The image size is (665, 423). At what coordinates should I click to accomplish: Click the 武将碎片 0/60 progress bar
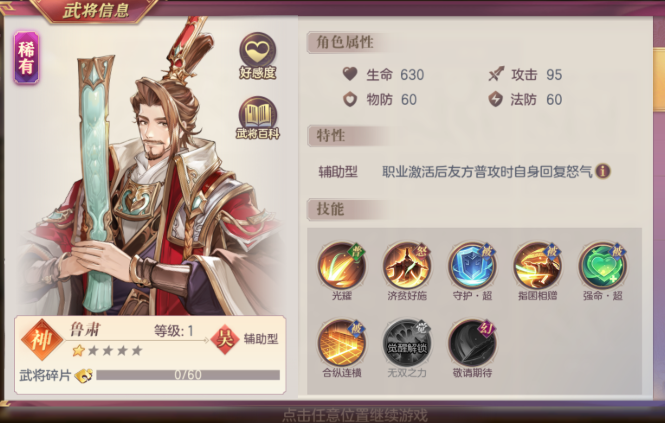click(188, 375)
